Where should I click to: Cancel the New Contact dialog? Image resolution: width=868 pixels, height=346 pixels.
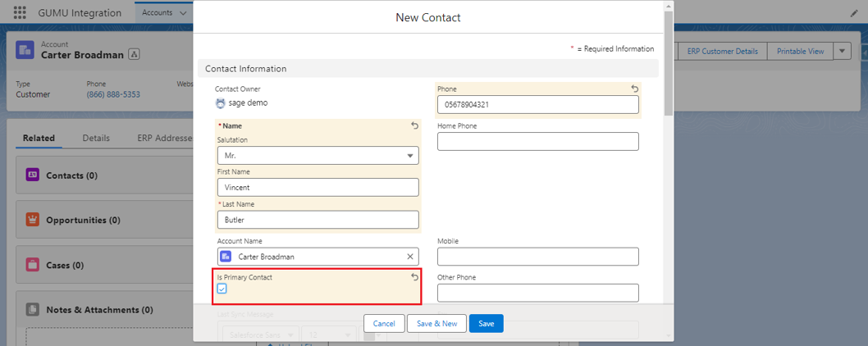[x=384, y=324]
